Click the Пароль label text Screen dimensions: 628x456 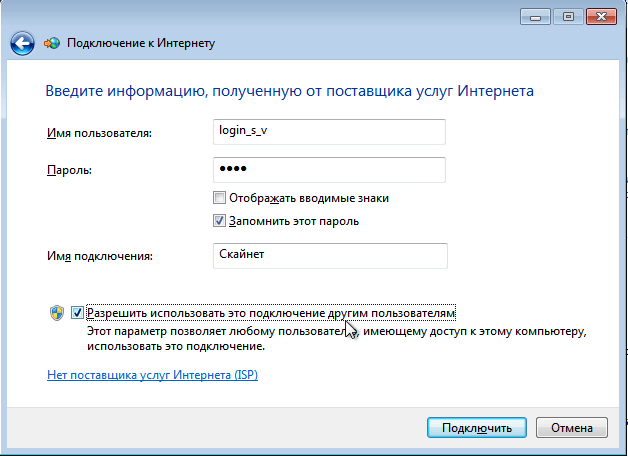[x=69, y=171]
